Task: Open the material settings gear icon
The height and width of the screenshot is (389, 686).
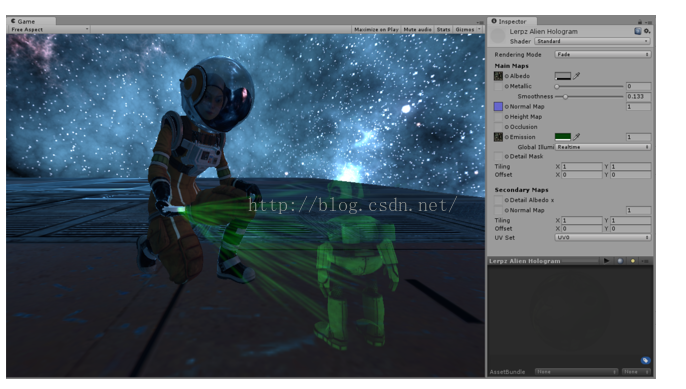Action: [x=647, y=31]
